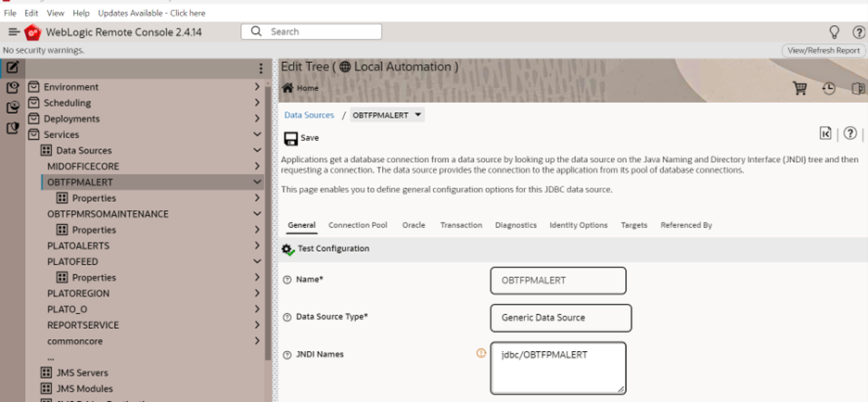This screenshot has height=402, width=868.
Task: Switch to the Identity Options tab
Action: 579,225
